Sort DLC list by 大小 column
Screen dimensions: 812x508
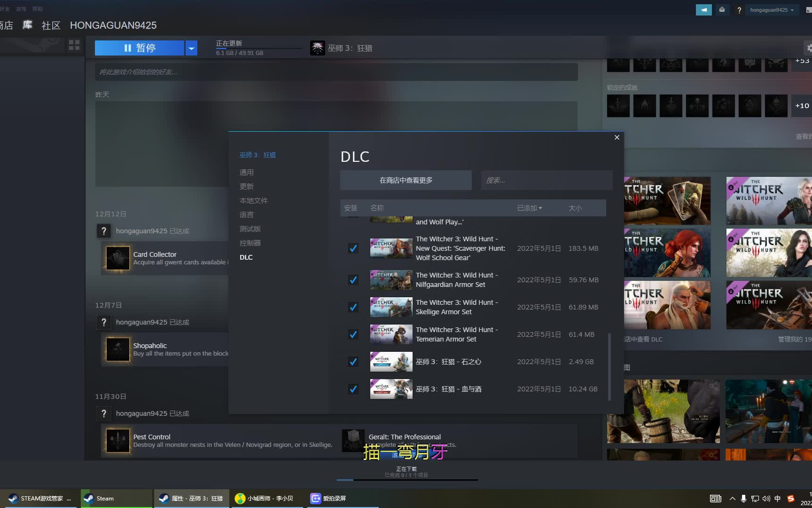click(575, 208)
